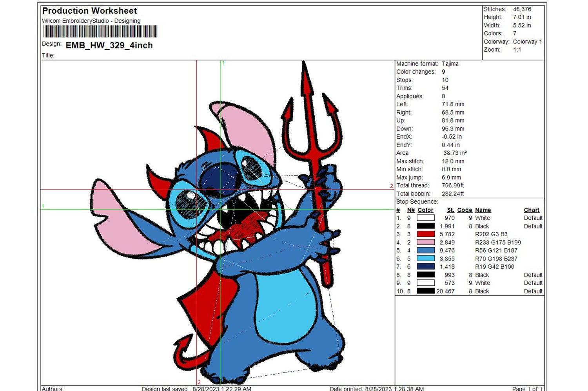The image size is (588, 391).
Task: Click the Wilcom EmbroideryStudio - Designing subtitle
Action: coord(91,21)
